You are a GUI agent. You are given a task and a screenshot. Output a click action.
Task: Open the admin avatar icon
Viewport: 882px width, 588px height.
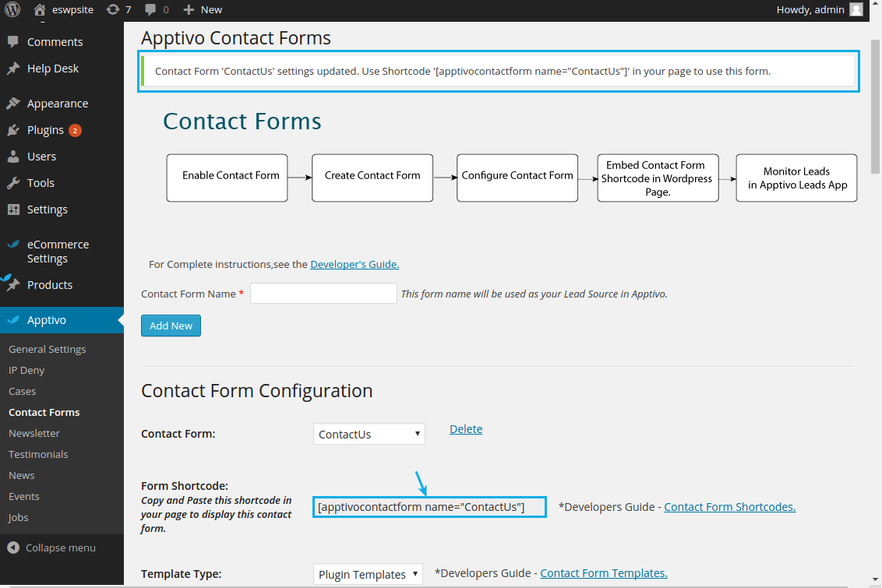(x=856, y=9)
